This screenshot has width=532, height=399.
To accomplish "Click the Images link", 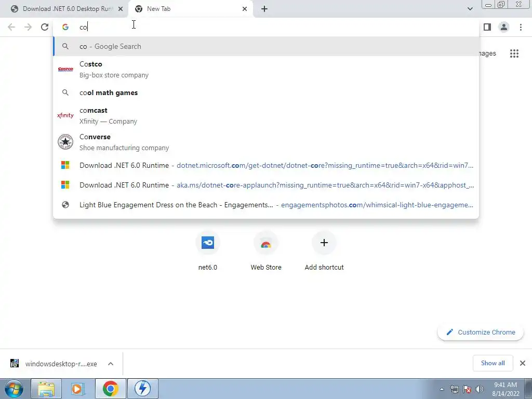I will [x=487, y=54].
